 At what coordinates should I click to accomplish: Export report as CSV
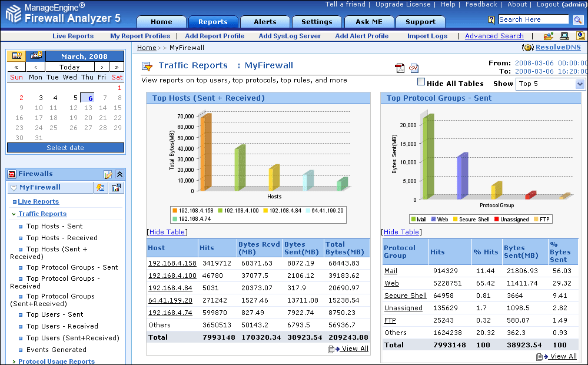coord(414,68)
